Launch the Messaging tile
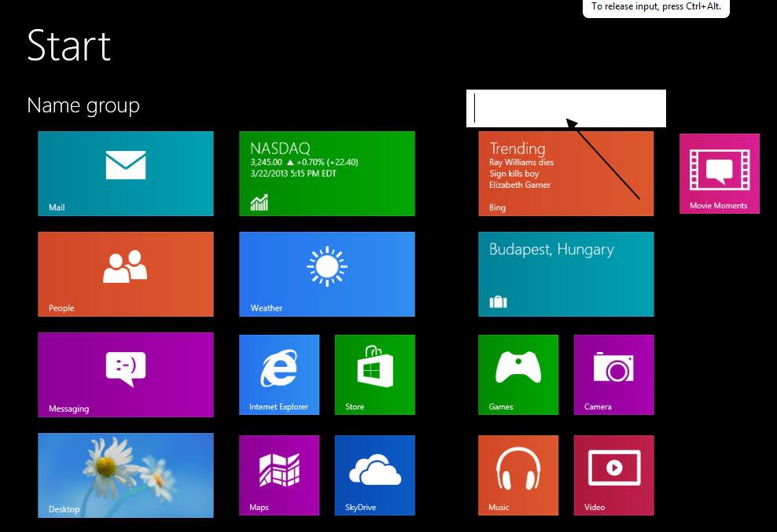Image resolution: width=777 pixels, height=532 pixels. click(x=126, y=375)
